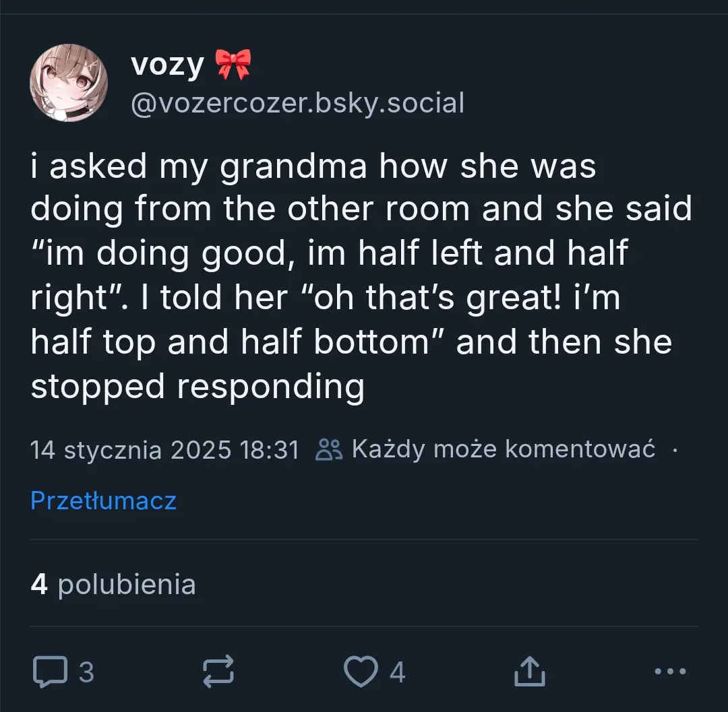728x712 pixels.
Task: Click the red ribbon emoji beside vozy
Action: pos(233,65)
